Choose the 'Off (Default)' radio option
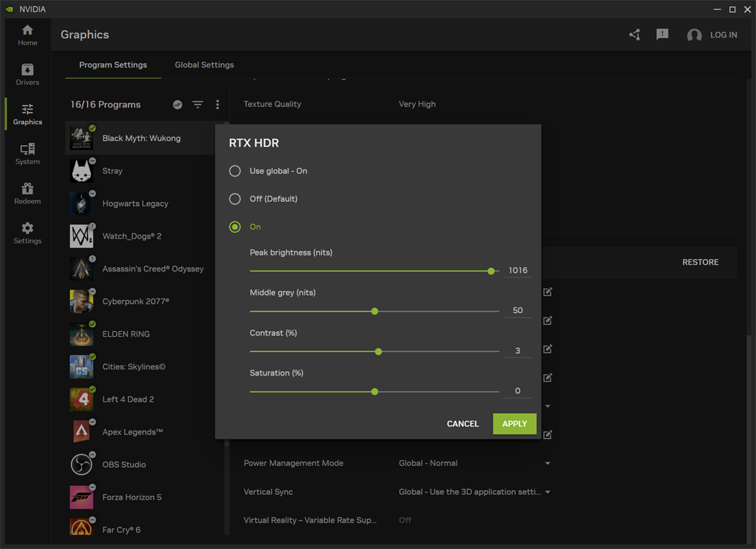Screen dimensions: 756x549 pos(235,199)
